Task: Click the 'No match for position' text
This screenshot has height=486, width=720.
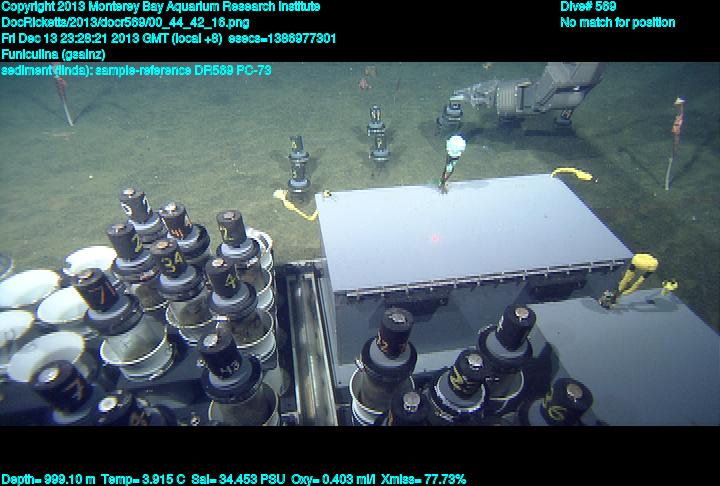Action: (x=617, y=23)
